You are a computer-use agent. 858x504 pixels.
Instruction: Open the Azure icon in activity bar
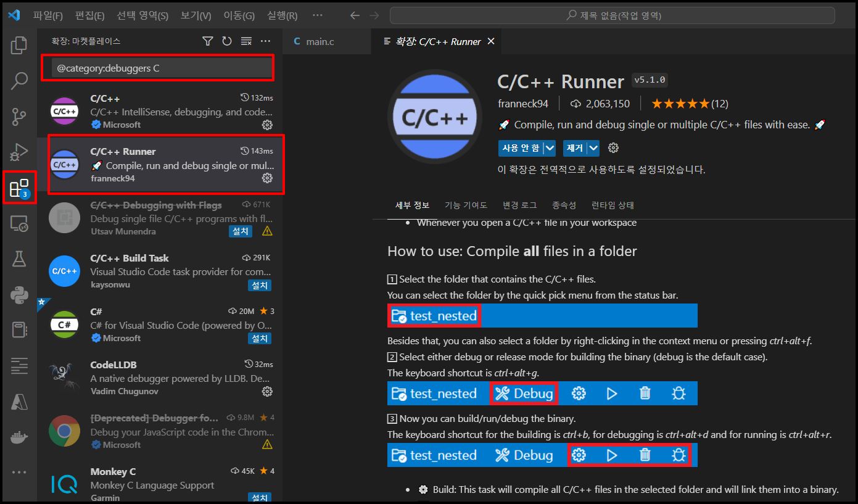tap(19, 402)
